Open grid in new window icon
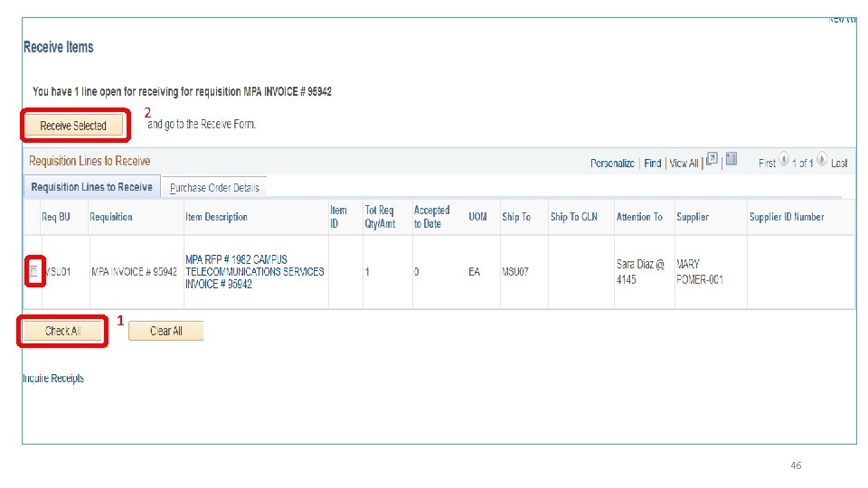 point(712,159)
